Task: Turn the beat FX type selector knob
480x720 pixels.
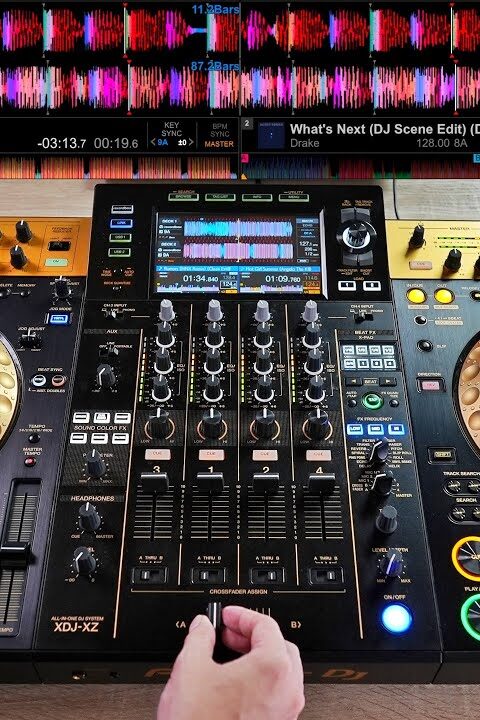Action: tap(379, 451)
